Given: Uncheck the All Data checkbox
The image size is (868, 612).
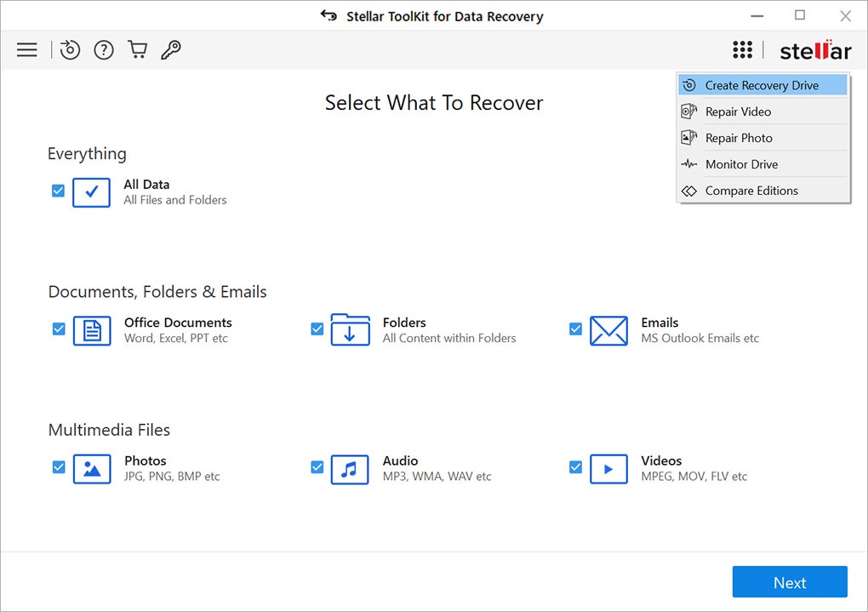Looking at the screenshot, I should [57, 191].
